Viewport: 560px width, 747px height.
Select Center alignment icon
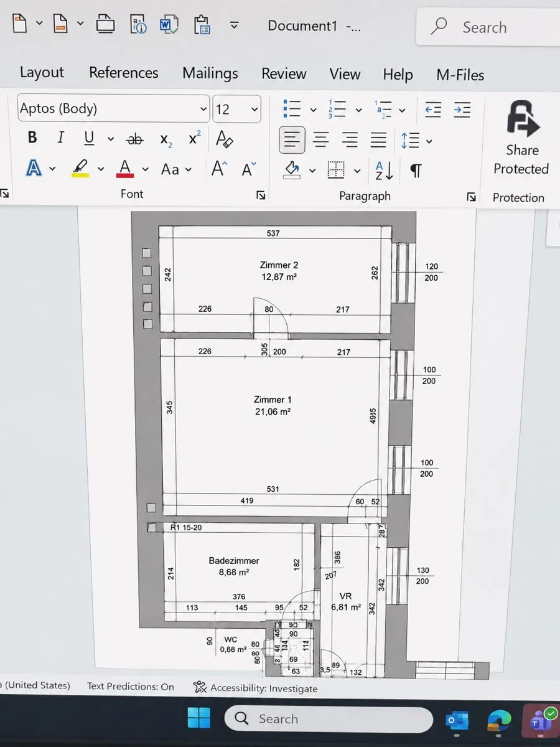click(320, 140)
